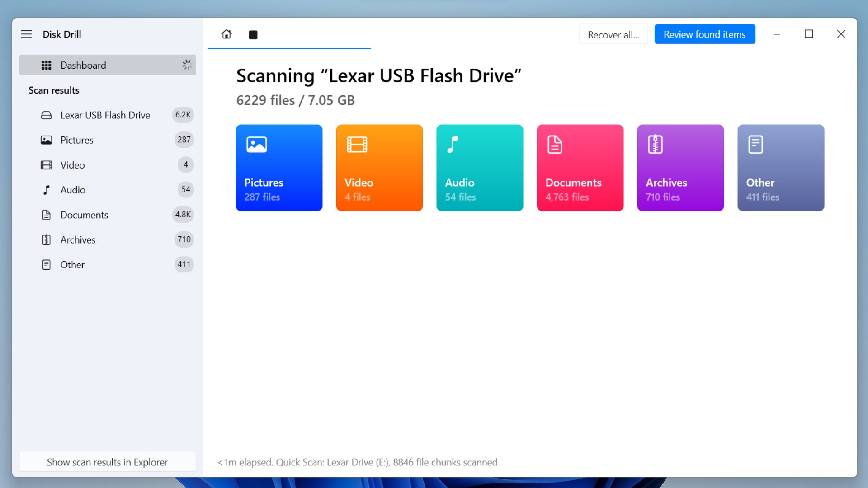Click the hamburger menu icon
This screenshot has width=868, height=488.
[26, 34]
